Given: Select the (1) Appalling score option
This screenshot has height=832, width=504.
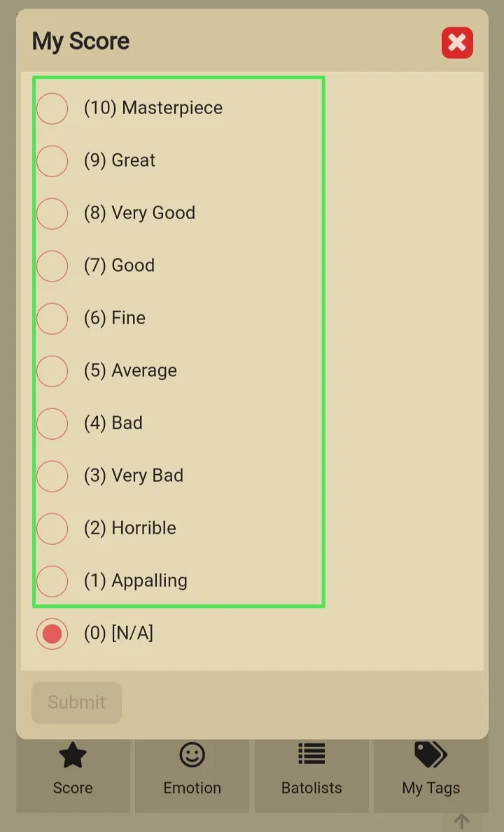Looking at the screenshot, I should point(52,581).
